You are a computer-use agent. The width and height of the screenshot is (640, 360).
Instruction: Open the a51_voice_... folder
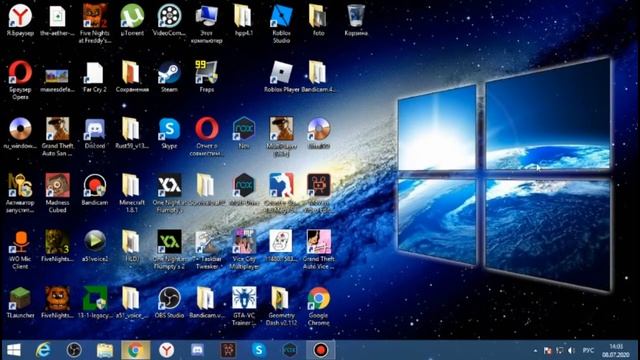click(132, 302)
